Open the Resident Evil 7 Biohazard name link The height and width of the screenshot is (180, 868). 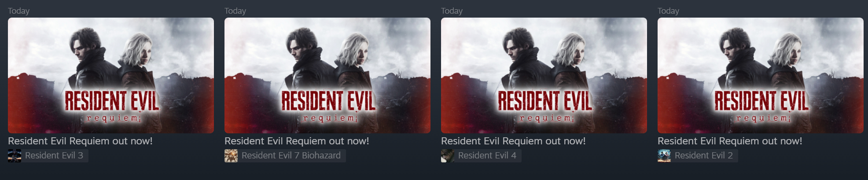[x=291, y=155]
